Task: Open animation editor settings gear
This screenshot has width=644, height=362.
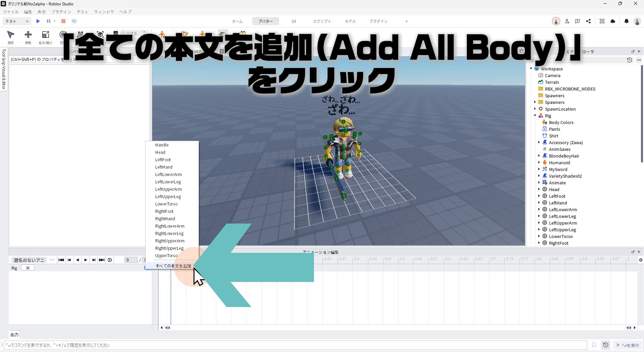Action: [641, 260]
